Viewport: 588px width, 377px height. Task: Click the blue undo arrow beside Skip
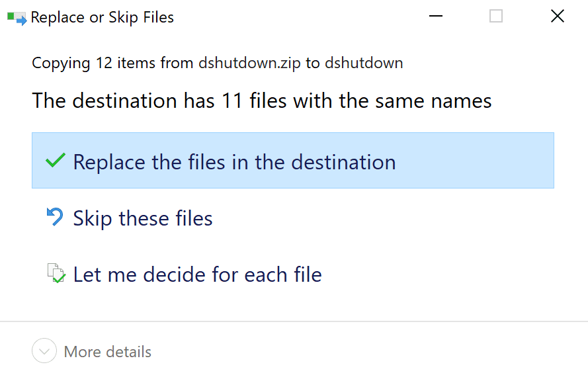point(55,217)
